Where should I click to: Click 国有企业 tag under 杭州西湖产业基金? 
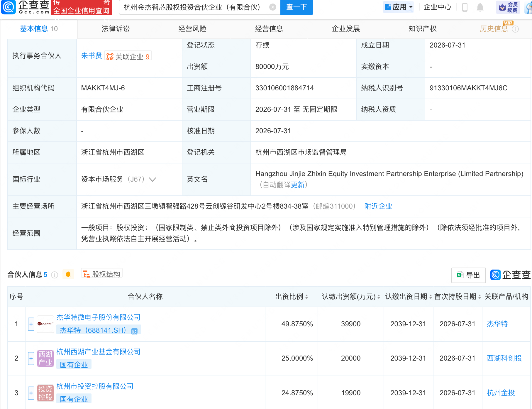[74, 365]
